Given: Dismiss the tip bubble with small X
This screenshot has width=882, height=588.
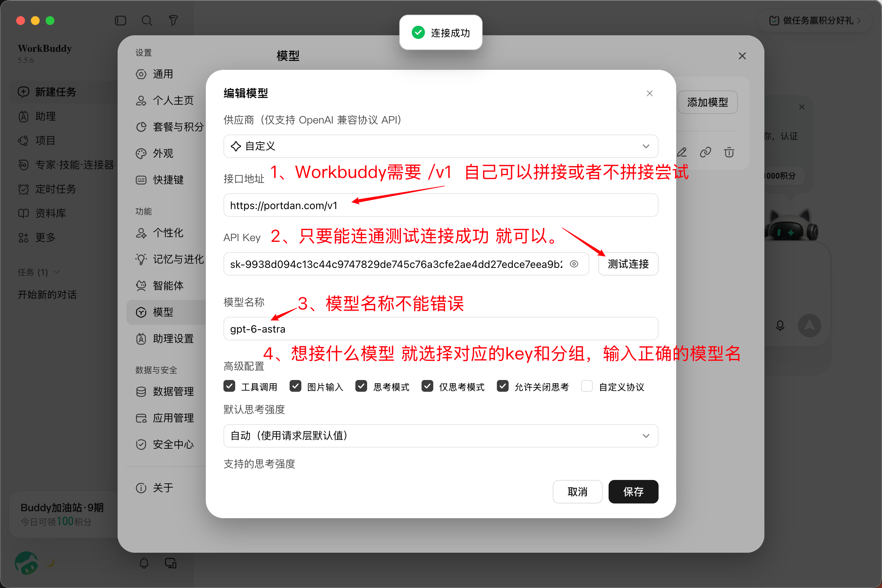Looking at the screenshot, I should coord(802,107).
